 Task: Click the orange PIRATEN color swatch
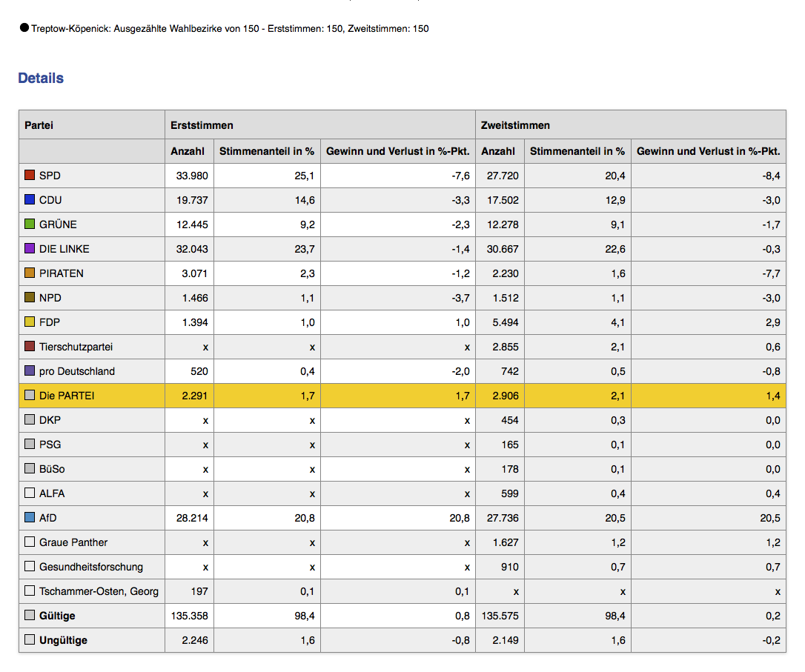click(30, 273)
